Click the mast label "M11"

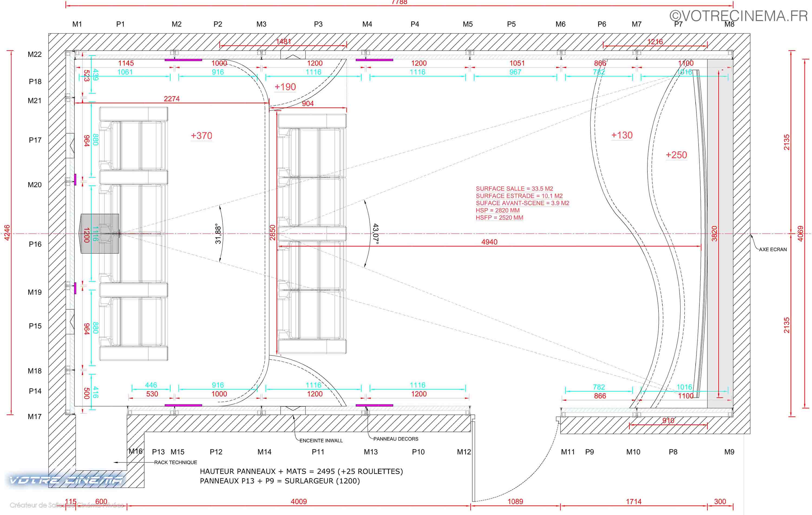[568, 452]
